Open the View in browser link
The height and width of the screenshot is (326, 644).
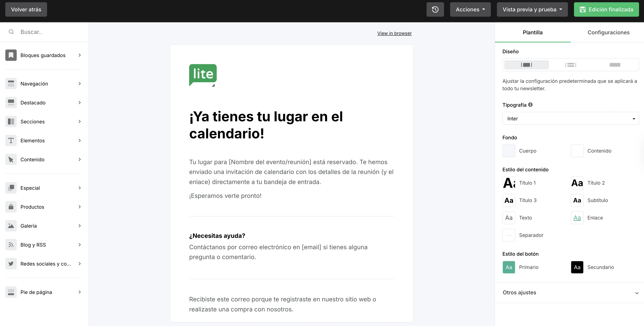click(x=394, y=33)
